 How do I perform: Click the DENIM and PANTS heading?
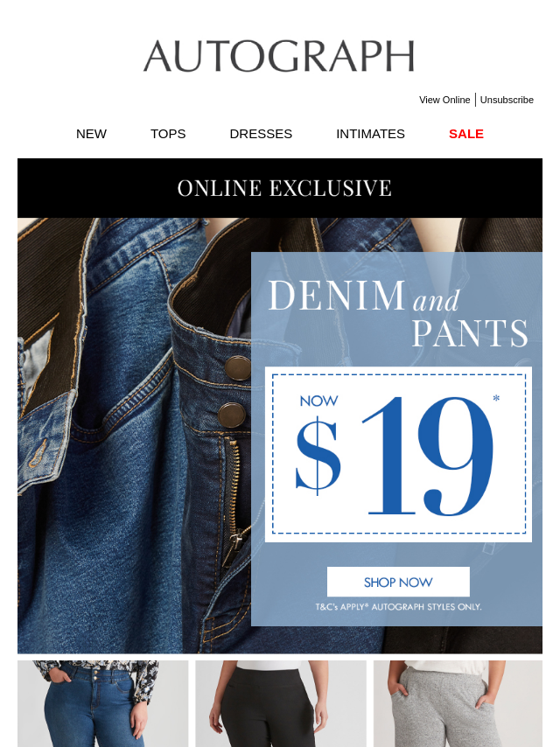398,313
